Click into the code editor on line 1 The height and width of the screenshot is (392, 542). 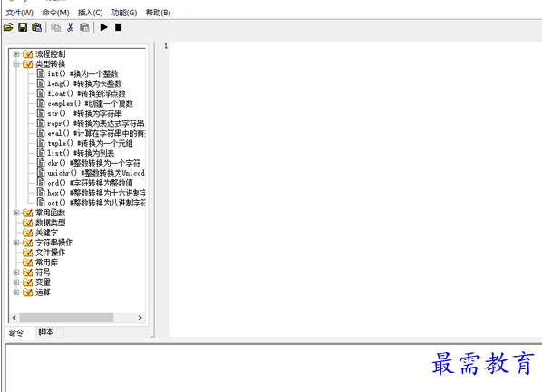click(x=355, y=46)
